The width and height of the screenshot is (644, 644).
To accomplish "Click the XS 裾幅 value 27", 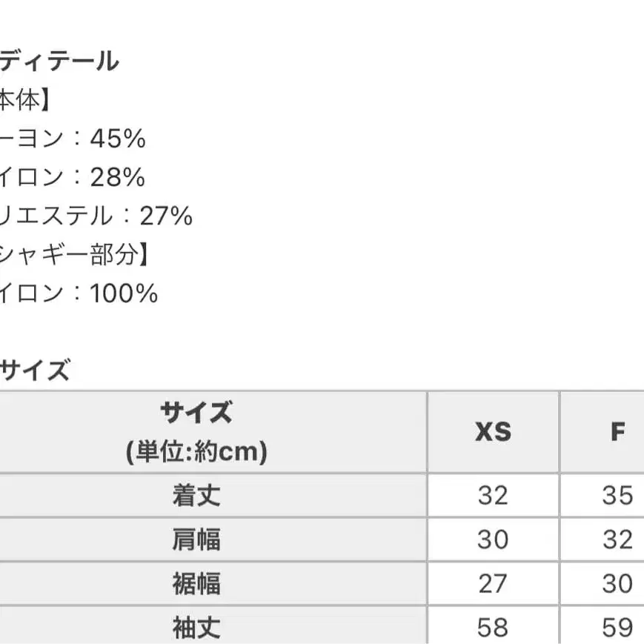I will [493, 584].
